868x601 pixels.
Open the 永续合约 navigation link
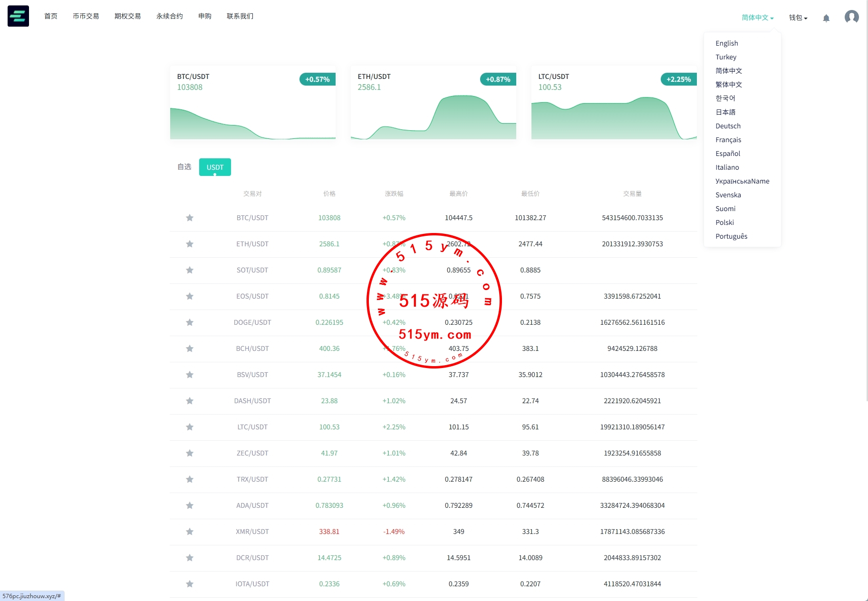pos(169,16)
